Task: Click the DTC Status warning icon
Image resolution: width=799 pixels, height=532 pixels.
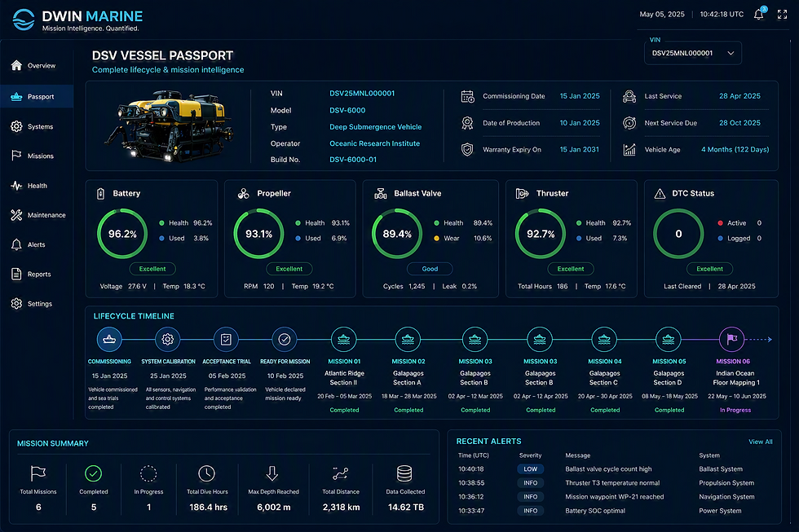Action: pyautogui.click(x=660, y=193)
